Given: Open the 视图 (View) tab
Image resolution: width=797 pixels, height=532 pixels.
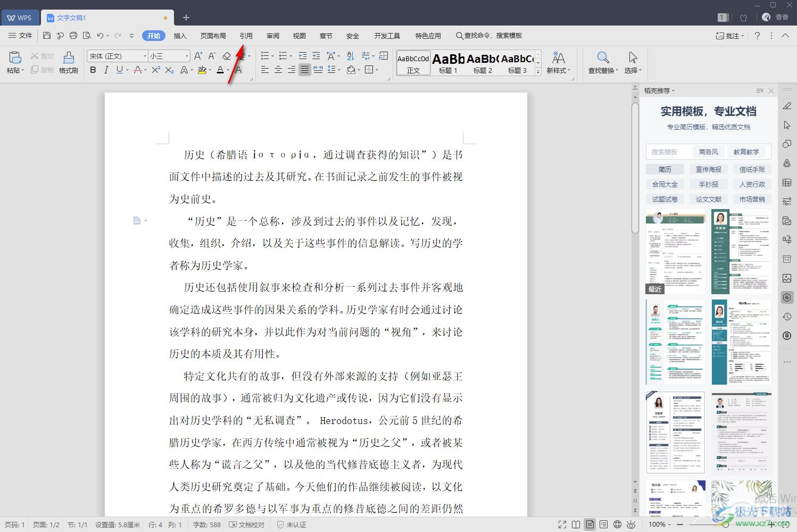Looking at the screenshot, I should (x=300, y=36).
